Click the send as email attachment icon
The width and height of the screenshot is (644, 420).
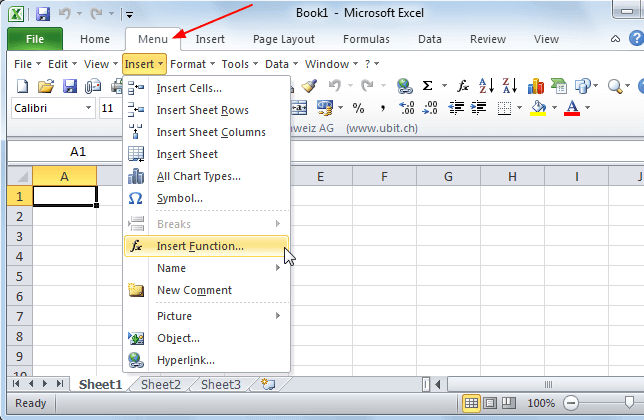tap(93, 86)
